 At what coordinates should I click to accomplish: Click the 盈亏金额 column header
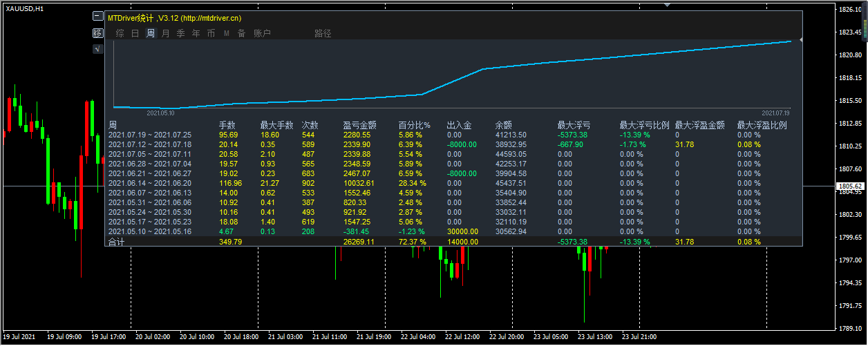click(360, 126)
